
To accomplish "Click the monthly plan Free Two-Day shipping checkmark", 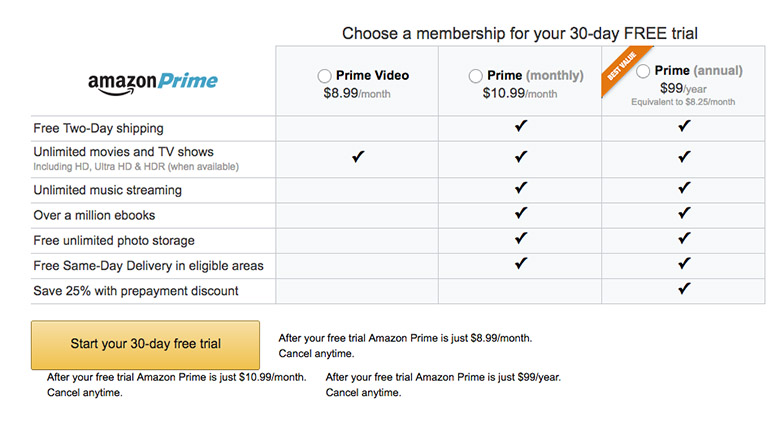I will point(521,126).
